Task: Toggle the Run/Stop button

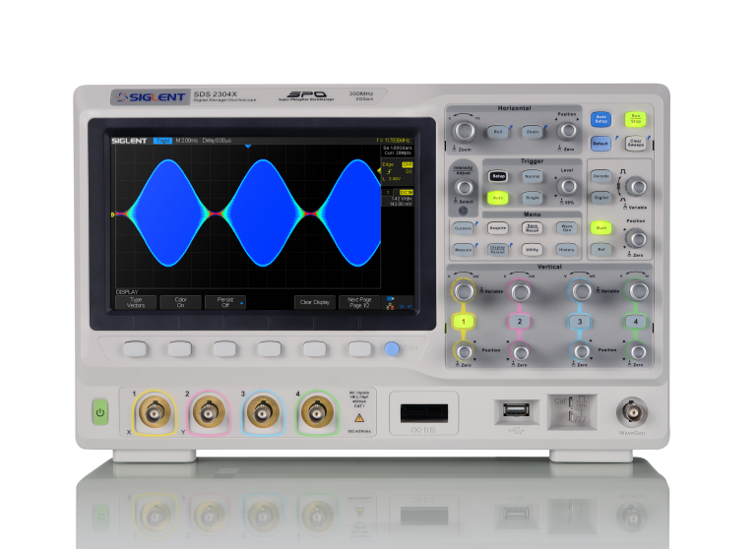Action: pos(635,119)
